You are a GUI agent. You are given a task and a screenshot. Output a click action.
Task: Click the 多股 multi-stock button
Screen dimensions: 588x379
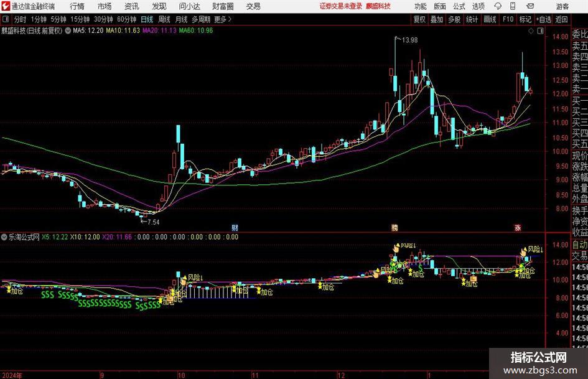[454, 19]
